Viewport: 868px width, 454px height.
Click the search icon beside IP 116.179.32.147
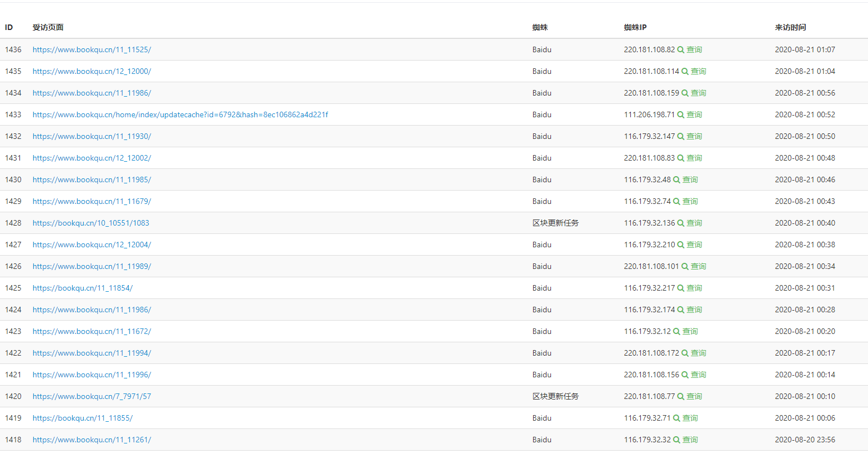click(681, 137)
